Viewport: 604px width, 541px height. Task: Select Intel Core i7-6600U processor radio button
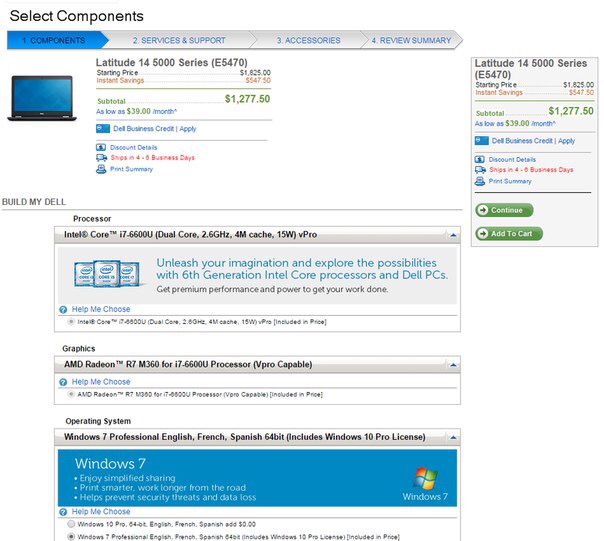(71, 322)
